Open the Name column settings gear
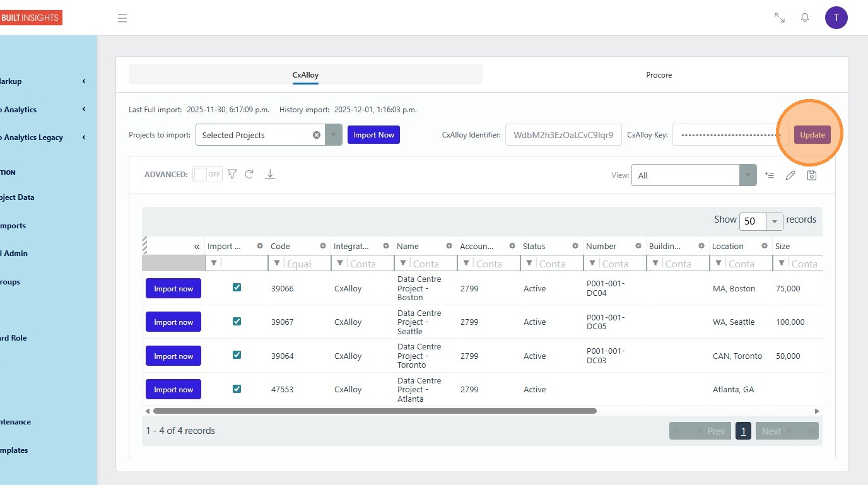The height and width of the screenshot is (485, 868). point(449,246)
